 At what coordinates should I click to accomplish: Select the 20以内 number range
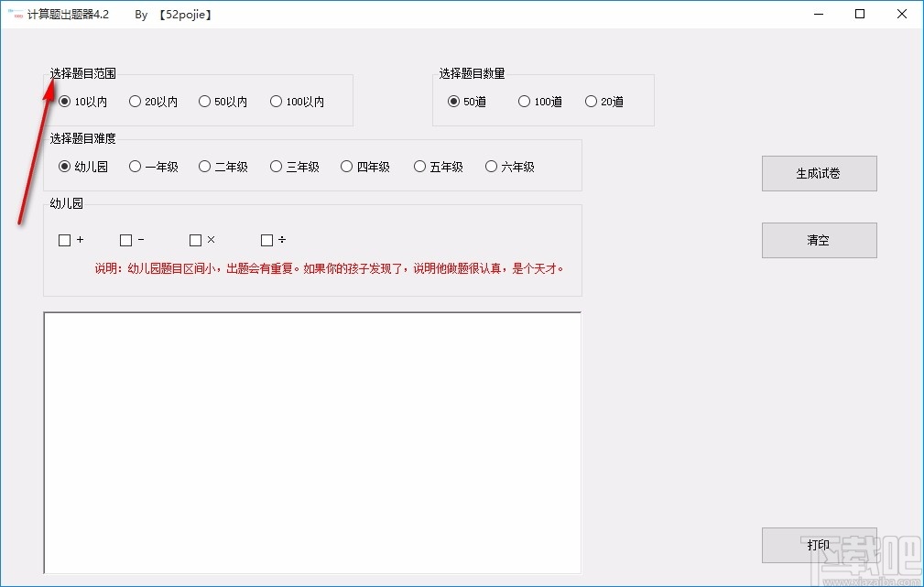(136, 102)
